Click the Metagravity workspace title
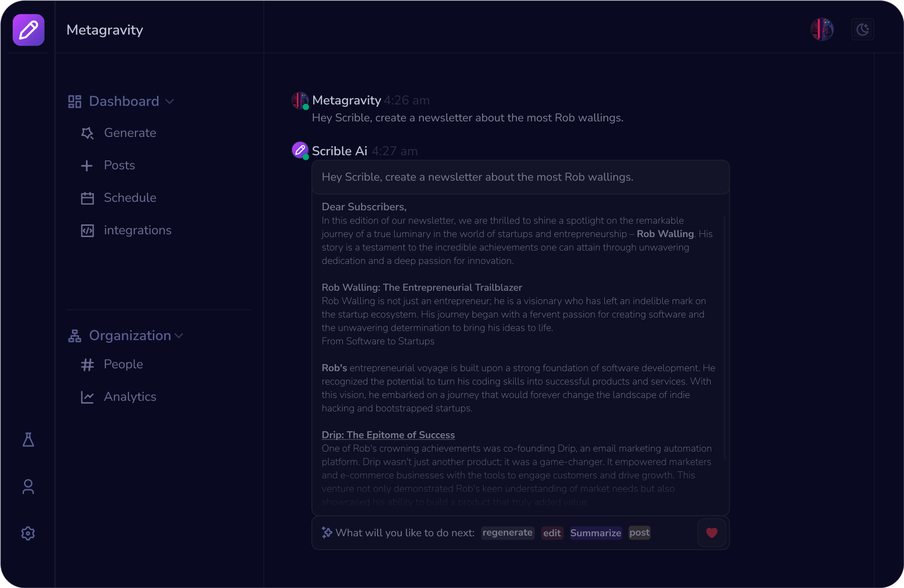 click(x=105, y=30)
